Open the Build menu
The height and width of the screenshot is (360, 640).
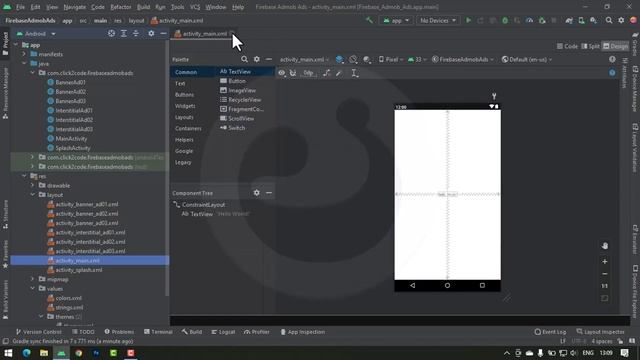[x=143, y=7]
